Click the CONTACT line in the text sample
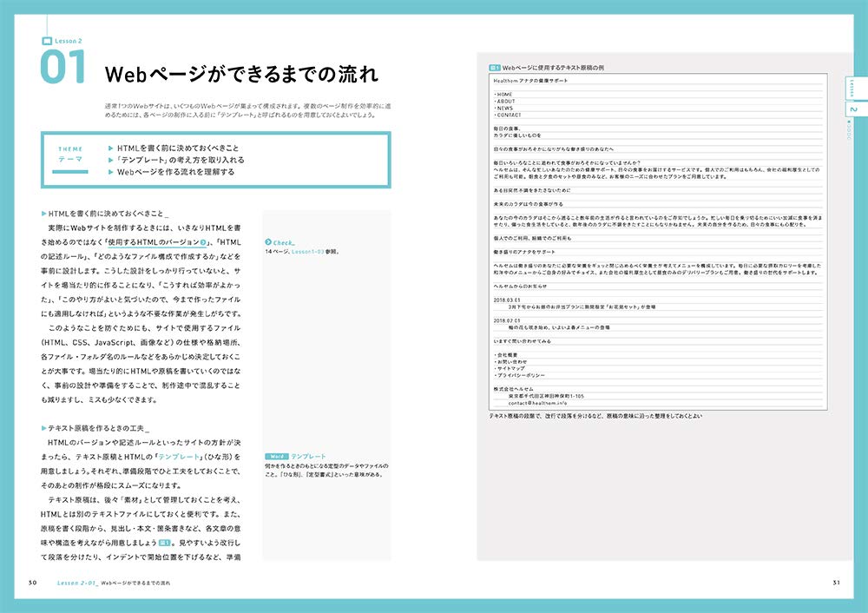The width and height of the screenshot is (868, 613). pyautogui.click(x=508, y=115)
